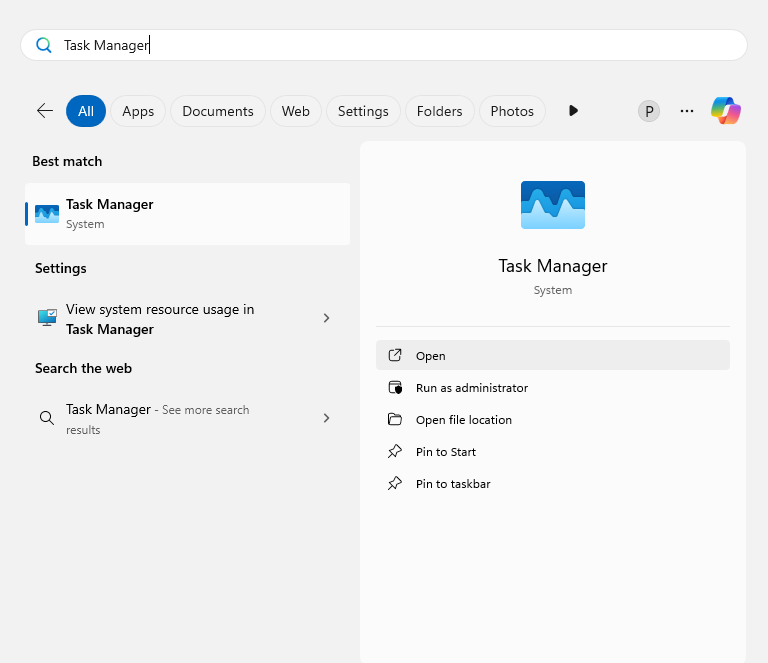Open the three-dot more options menu
The image size is (768, 663).
point(687,111)
